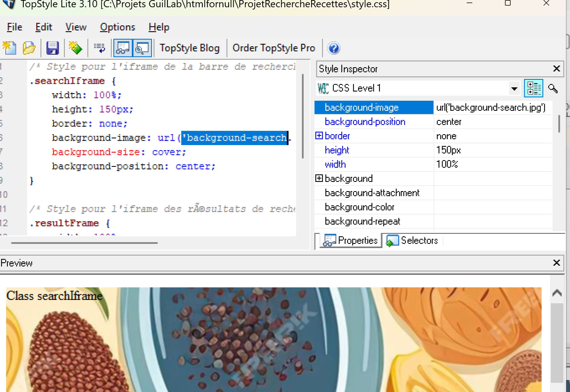Select the background-color property
This screenshot has width=570, height=392.
click(374, 207)
